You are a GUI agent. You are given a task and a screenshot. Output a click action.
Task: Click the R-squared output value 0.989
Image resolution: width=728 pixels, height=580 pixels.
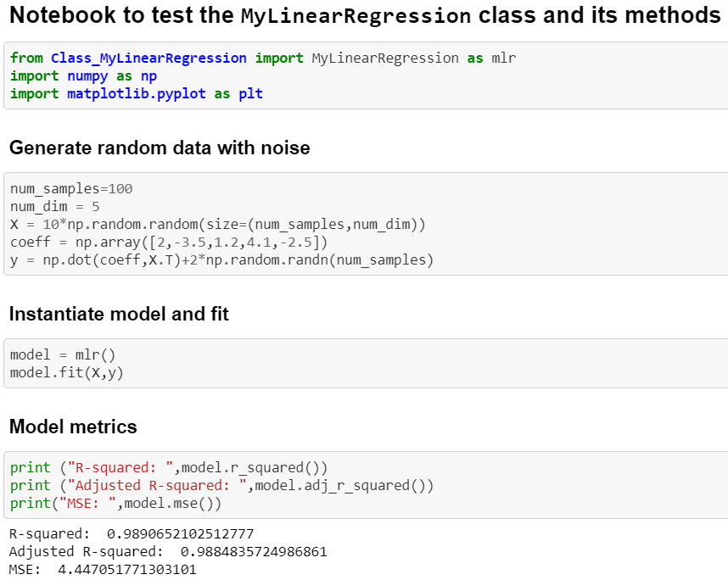pos(180,534)
